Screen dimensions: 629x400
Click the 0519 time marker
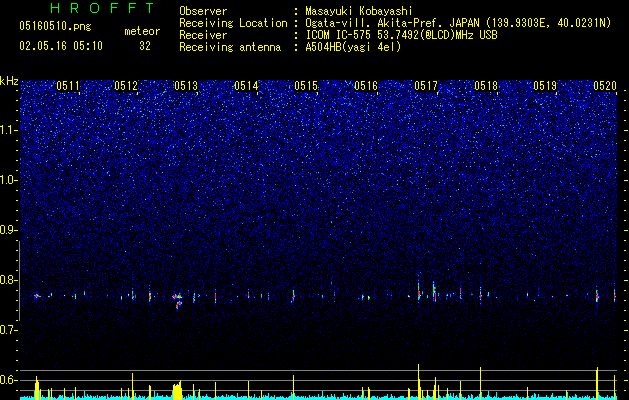[545, 86]
